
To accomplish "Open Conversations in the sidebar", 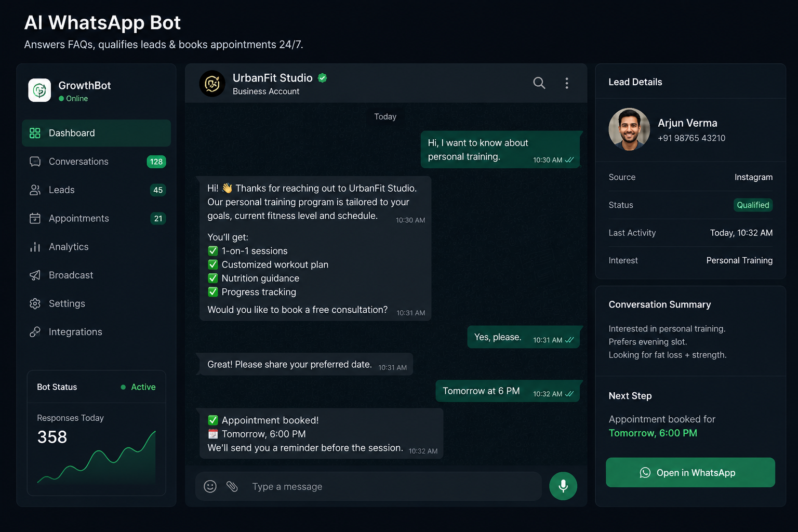I will (x=96, y=162).
